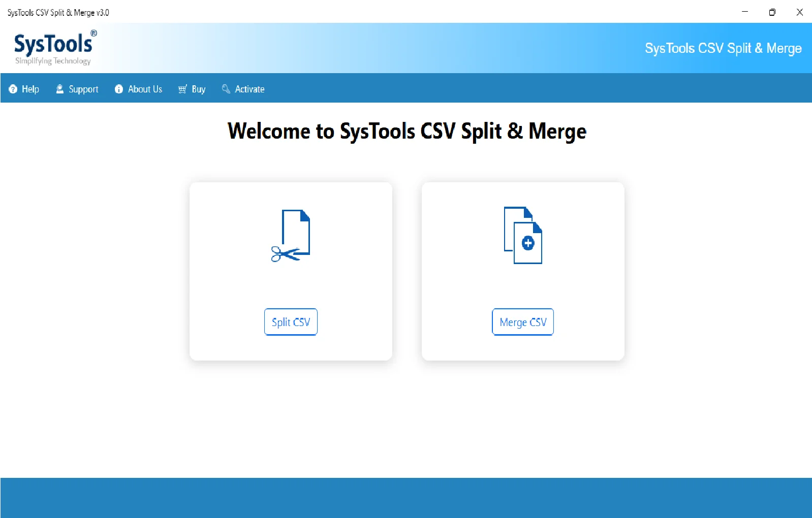The height and width of the screenshot is (518, 812).
Task: Click the scissors-and-document Split icon
Action: point(291,236)
